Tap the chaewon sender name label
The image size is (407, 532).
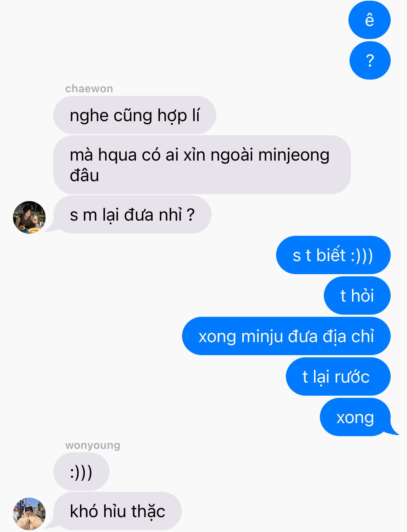click(x=89, y=89)
